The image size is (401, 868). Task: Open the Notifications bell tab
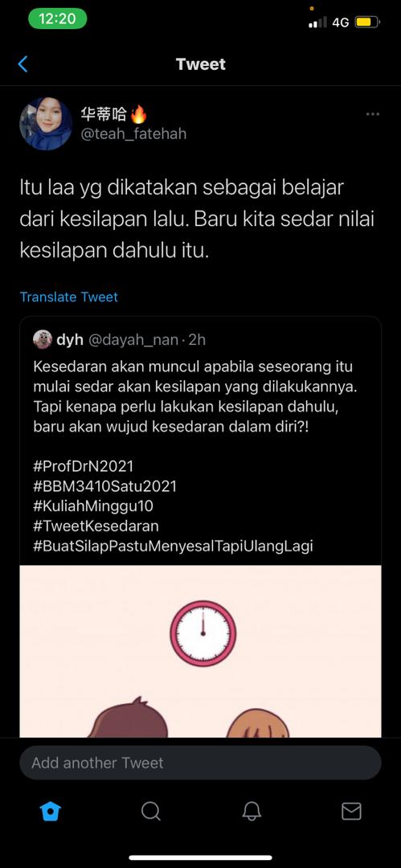252,811
